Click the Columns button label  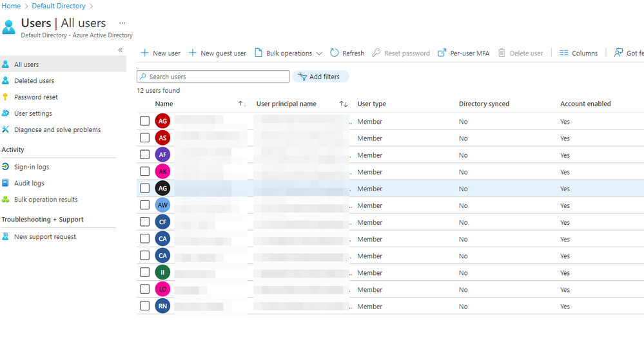point(585,53)
